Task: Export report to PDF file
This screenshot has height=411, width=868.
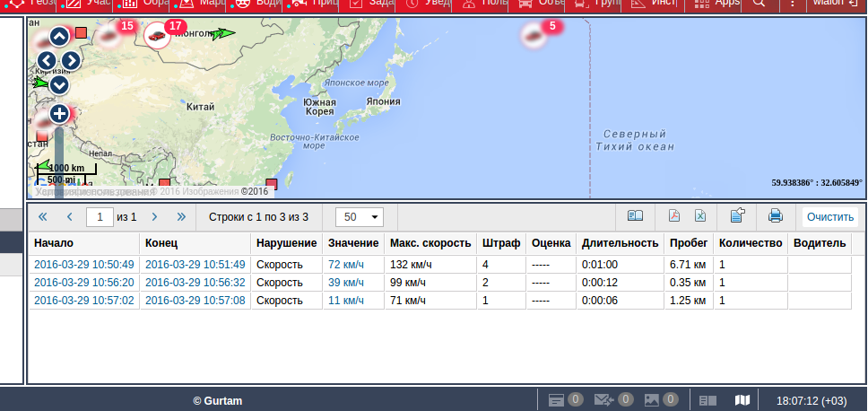Action: (673, 216)
